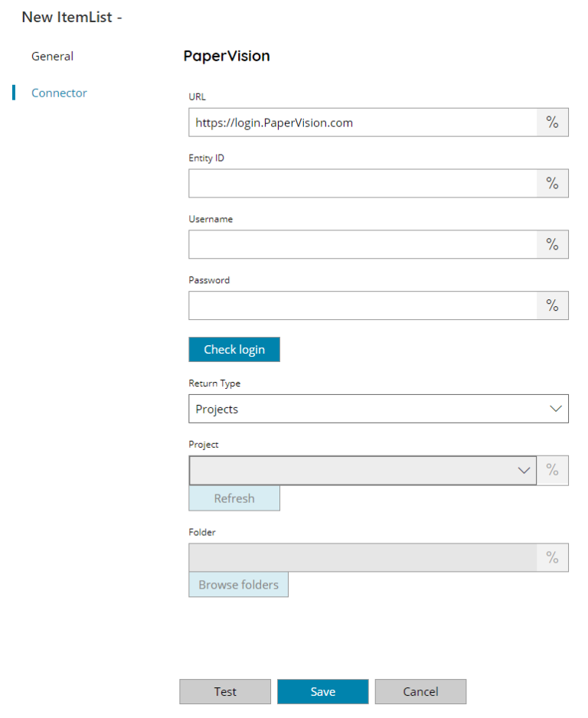
Task: Click the Username input field
Action: point(360,244)
